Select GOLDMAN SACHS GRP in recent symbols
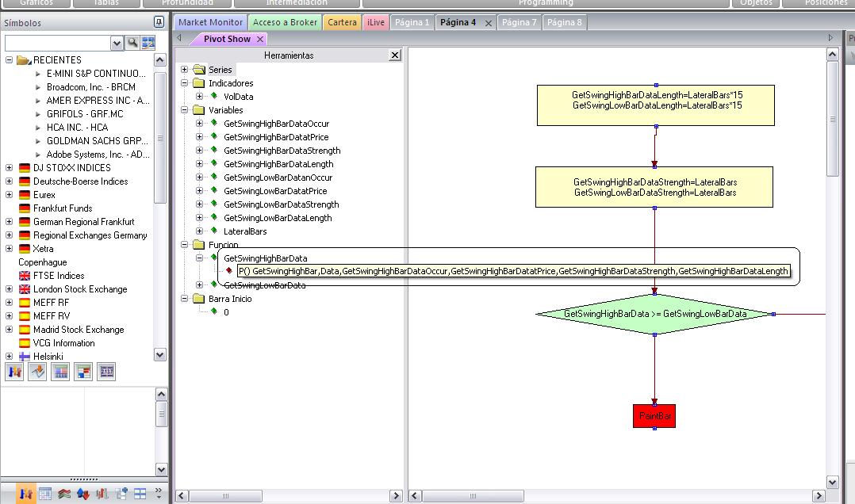The height and width of the screenshot is (504, 855). coord(98,141)
